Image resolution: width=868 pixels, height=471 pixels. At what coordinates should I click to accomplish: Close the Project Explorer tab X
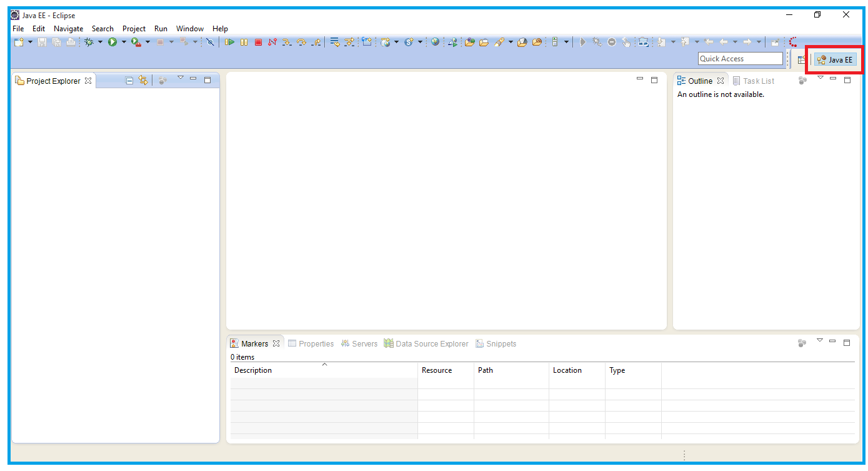(88, 81)
